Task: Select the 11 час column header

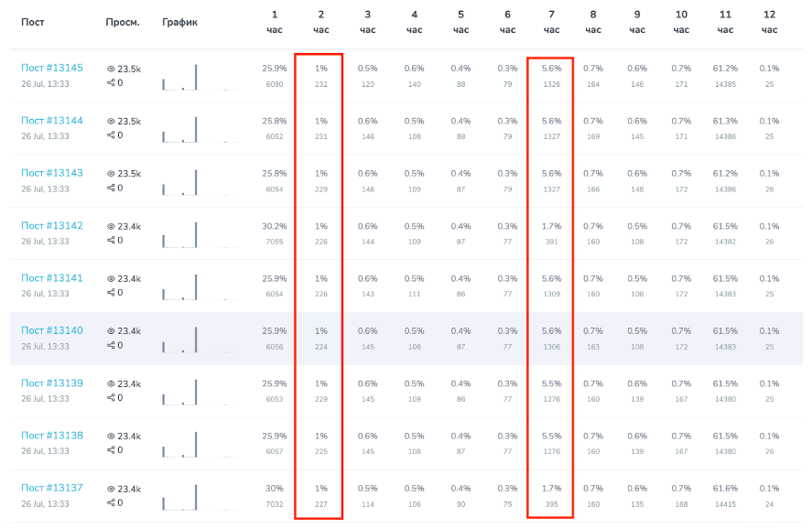Action: click(x=725, y=22)
